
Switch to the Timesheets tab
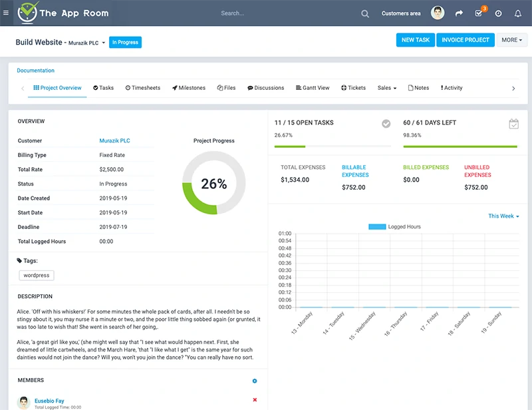pos(143,88)
